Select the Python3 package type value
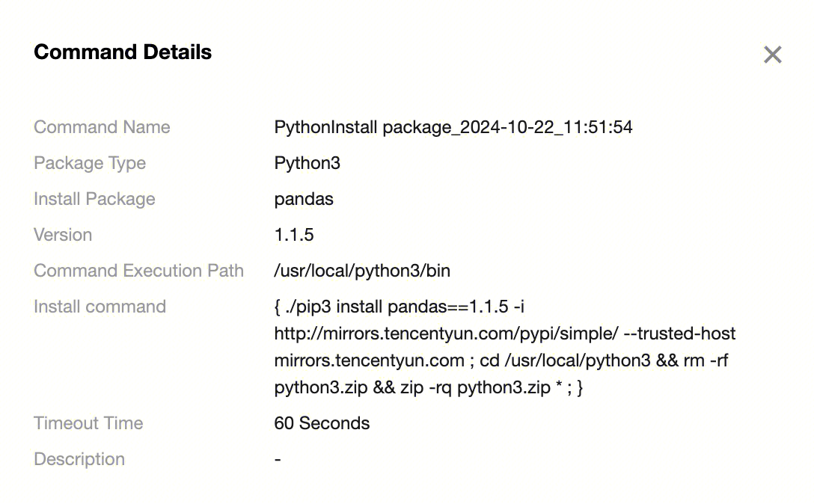The height and width of the screenshot is (504, 817). [307, 163]
